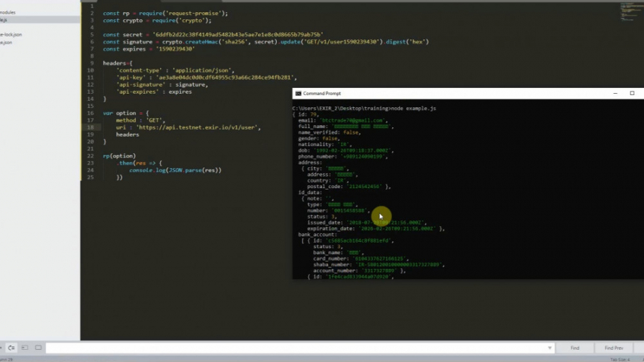Click the name_verified line in Command Prompt
The width and height of the screenshot is (644, 362).
click(x=329, y=132)
